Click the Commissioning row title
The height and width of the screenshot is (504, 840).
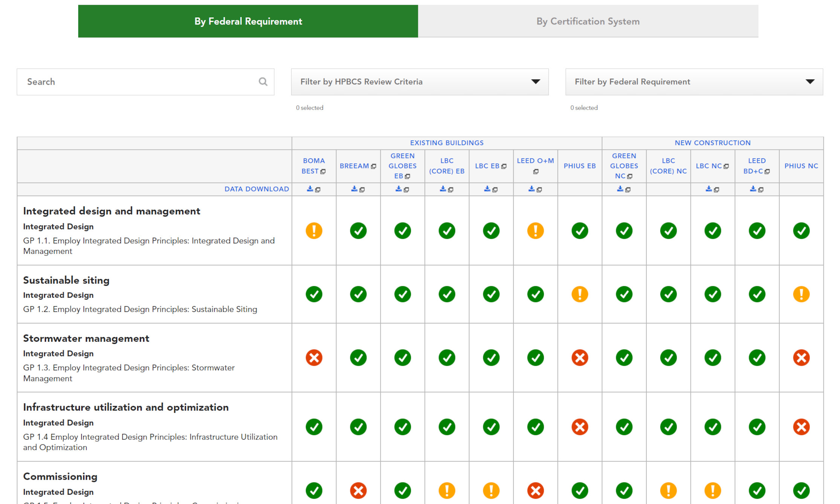pos(60,477)
